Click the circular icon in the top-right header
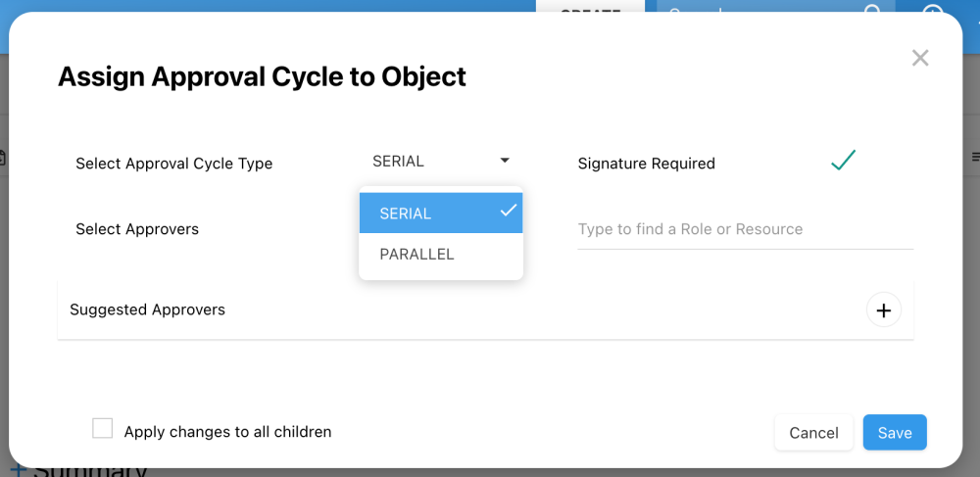Viewport: 980px width, 477px height. click(x=933, y=9)
